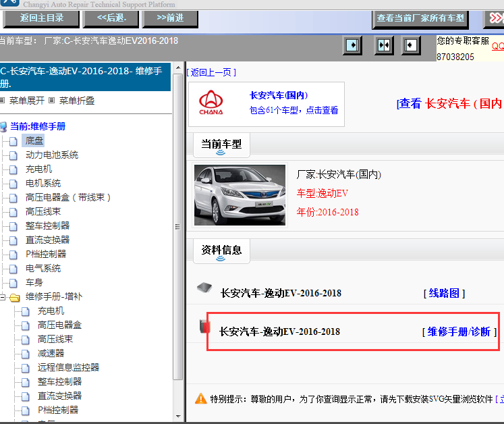The height and width of the screenshot is (424, 504).
Task: Open 充电机 under 维修手册-增补
Action: (51, 311)
